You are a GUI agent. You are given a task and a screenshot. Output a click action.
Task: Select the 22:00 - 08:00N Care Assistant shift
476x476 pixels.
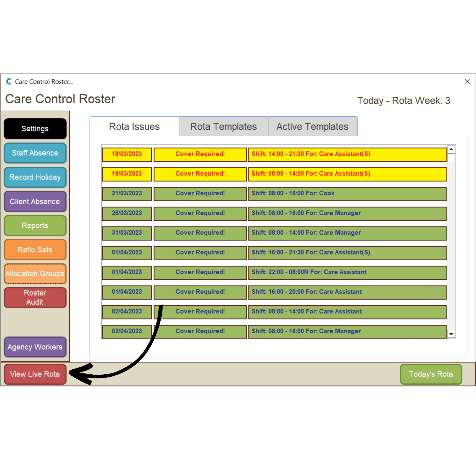point(347,272)
